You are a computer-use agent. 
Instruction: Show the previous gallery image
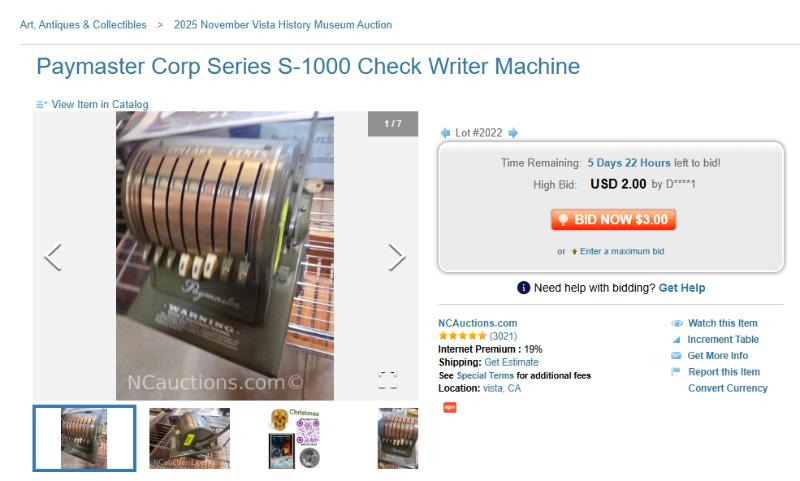(x=53, y=257)
